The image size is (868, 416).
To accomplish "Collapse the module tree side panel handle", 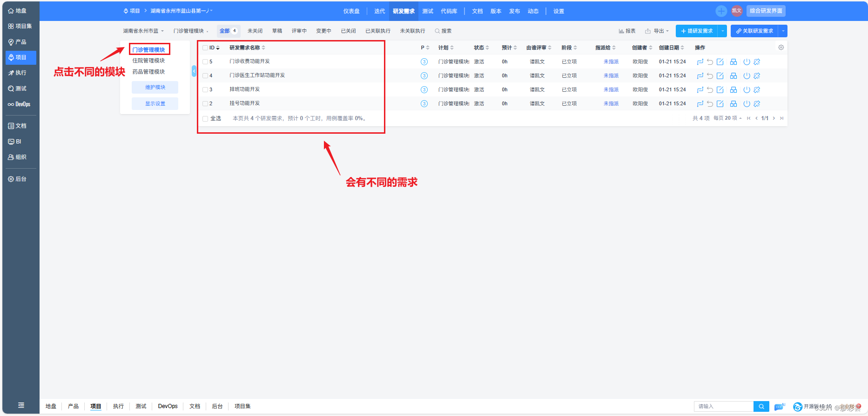I will pos(194,71).
